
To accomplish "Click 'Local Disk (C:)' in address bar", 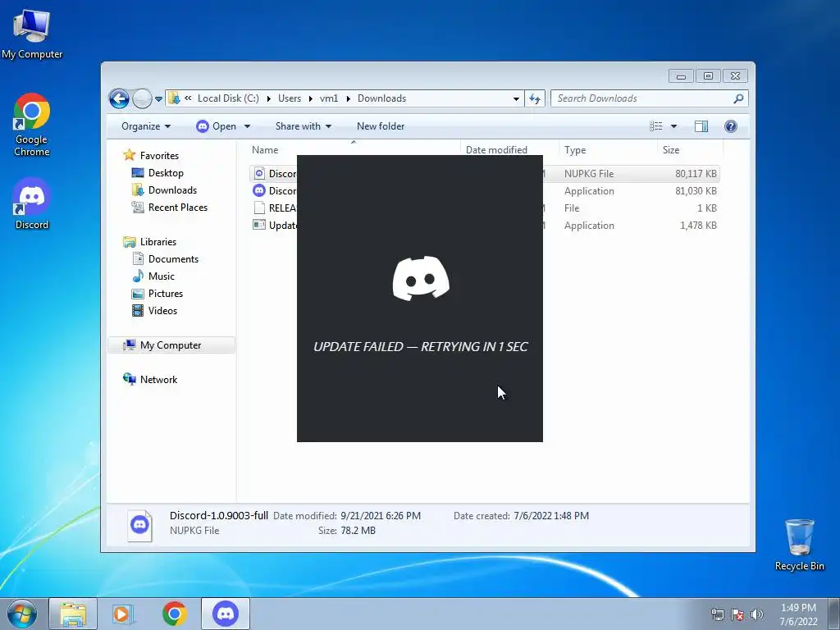I will coord(228,98).
